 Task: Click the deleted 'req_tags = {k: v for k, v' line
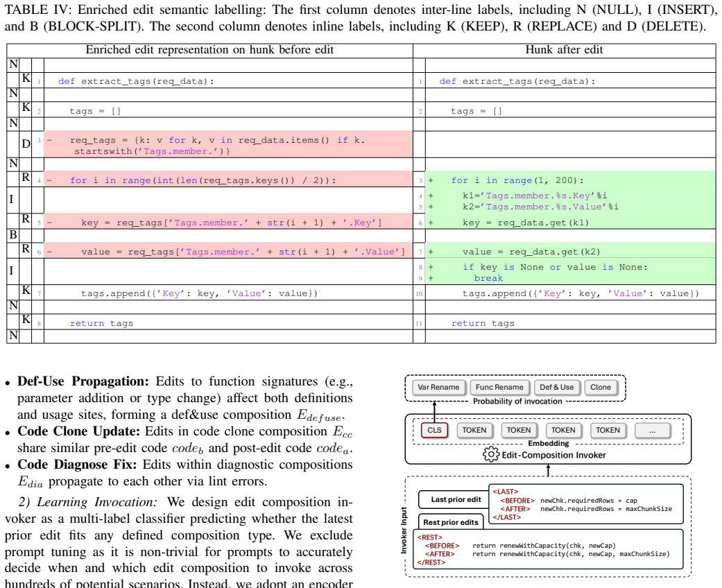click(x=228, y=146)
